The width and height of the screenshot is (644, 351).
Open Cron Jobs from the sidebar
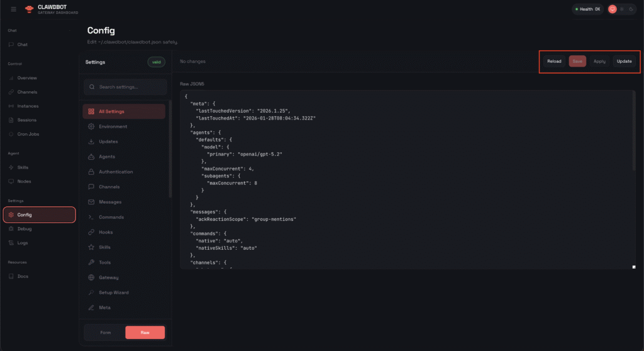pyautogui.click(x=26, y=134)
